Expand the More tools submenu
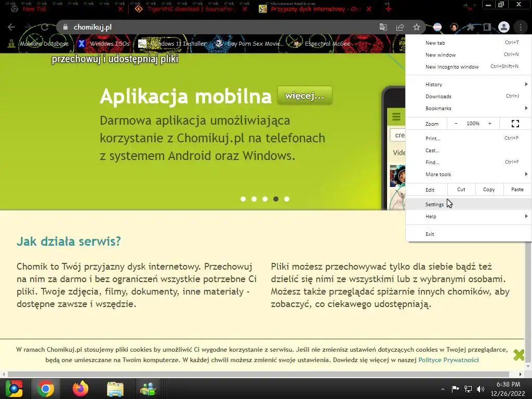The height and width of the screenshot is (399, 532). point(469,174)
